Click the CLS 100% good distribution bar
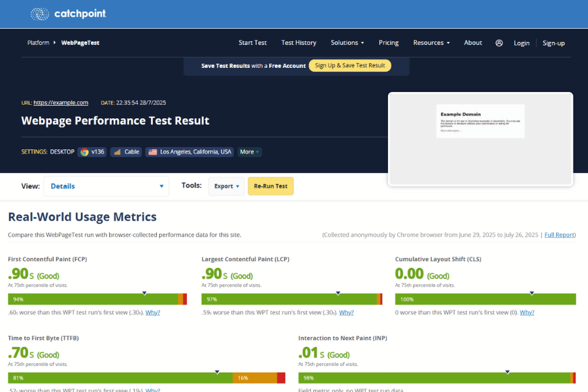 coord(485,299)
